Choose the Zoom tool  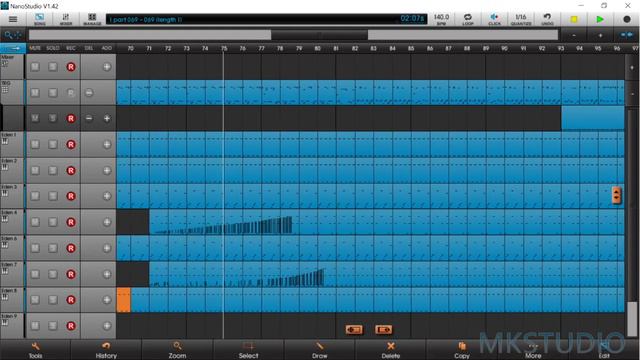(177, 350)
